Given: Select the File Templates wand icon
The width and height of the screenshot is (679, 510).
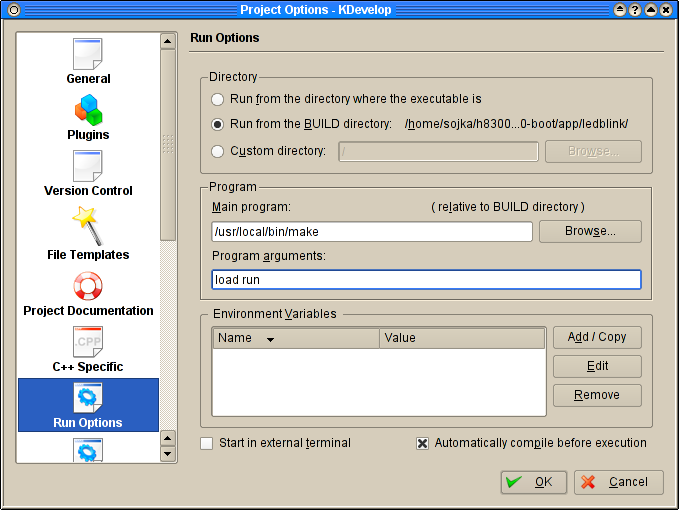Looking at the screenshot, I should click(88, 226).
